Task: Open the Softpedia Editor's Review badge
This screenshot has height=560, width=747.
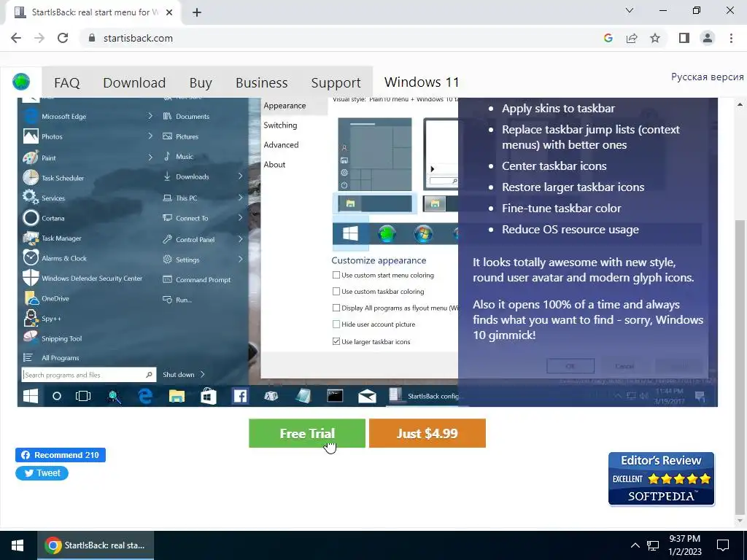Action: pos(661,478)
